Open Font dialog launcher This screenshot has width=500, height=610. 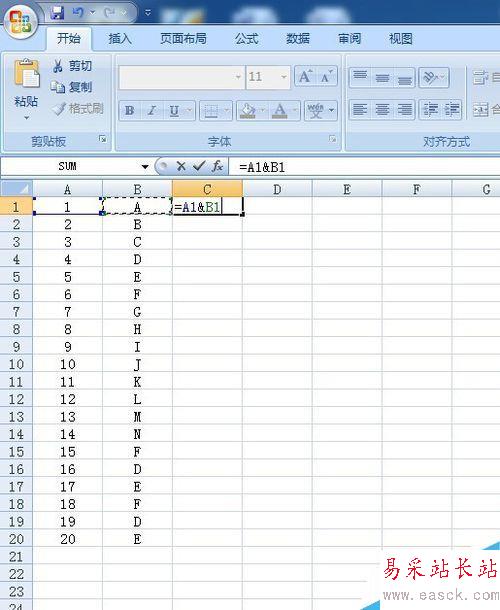tap(332, 138)
